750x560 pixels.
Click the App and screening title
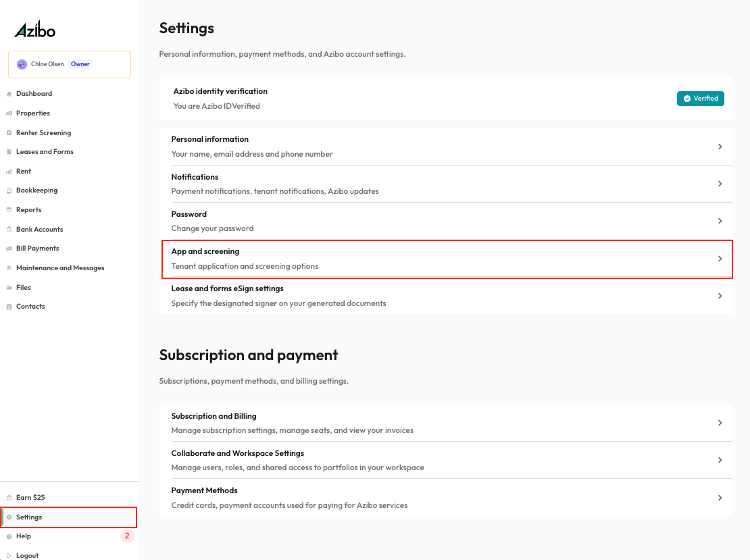(205, 251)
